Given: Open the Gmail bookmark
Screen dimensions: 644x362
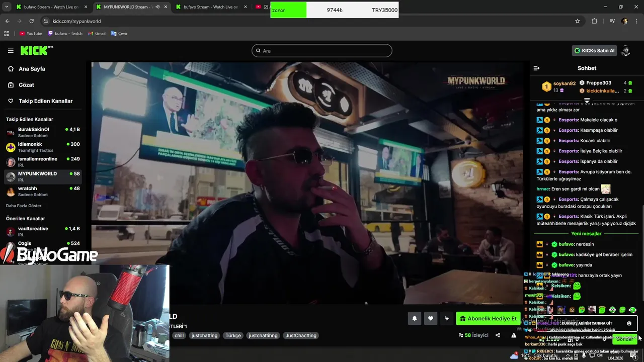Looking at the screenshot, I should pos(97,34).
